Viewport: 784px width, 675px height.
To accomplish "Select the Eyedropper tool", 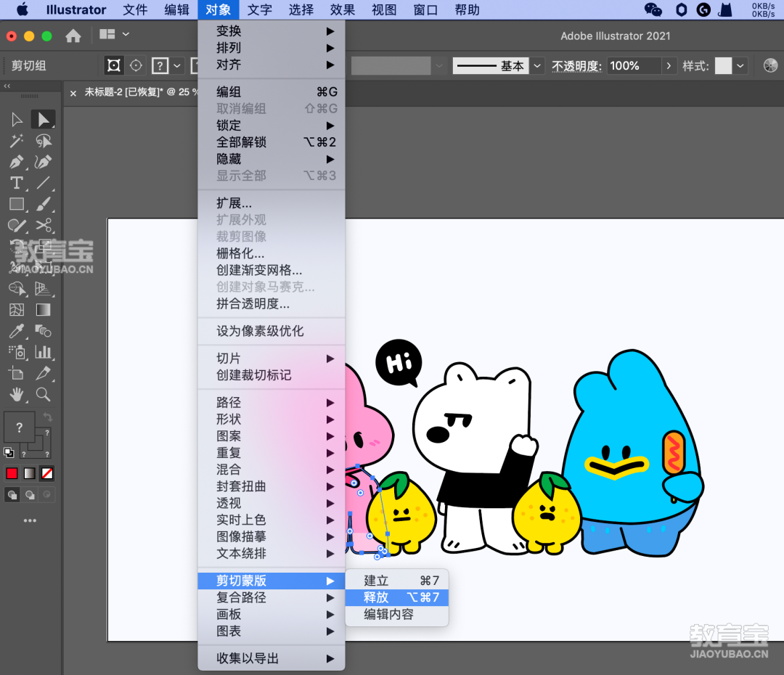I will (17, 330).
